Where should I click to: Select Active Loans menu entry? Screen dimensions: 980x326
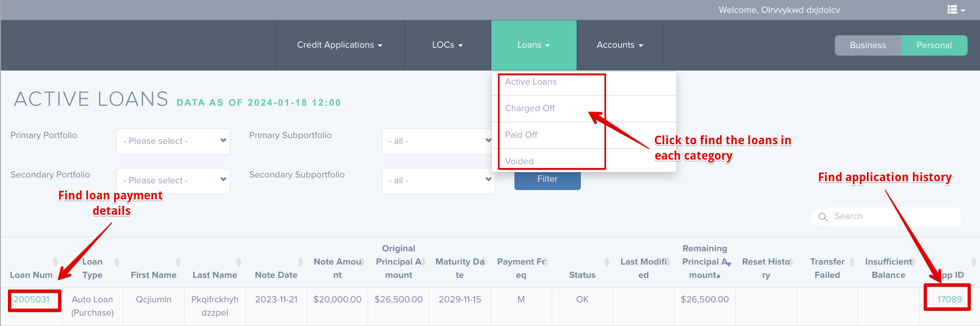584,83
